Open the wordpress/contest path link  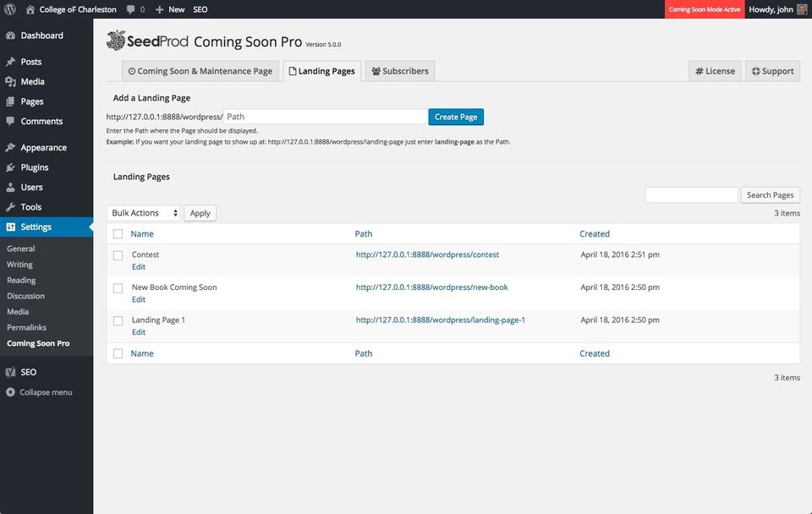coord(427,254)
